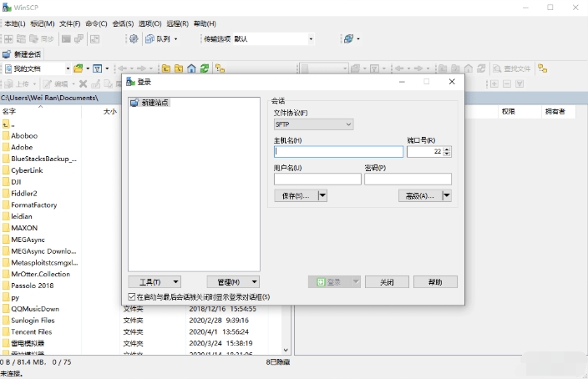Open the 我的文档 directory dropdown
Viewport: 588px width, 379px height.
click(x=67, y=68)
